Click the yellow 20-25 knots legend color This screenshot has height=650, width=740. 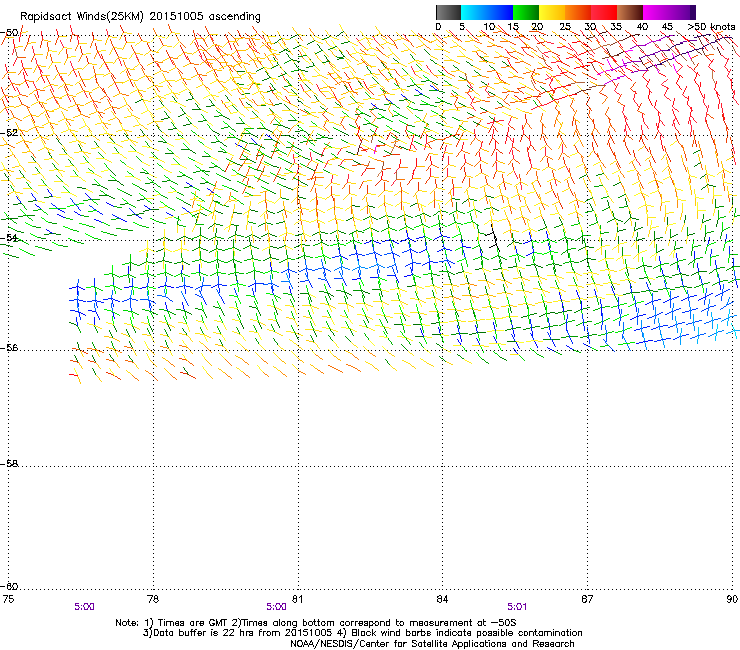pyautogui.click(x=552, y=12)
